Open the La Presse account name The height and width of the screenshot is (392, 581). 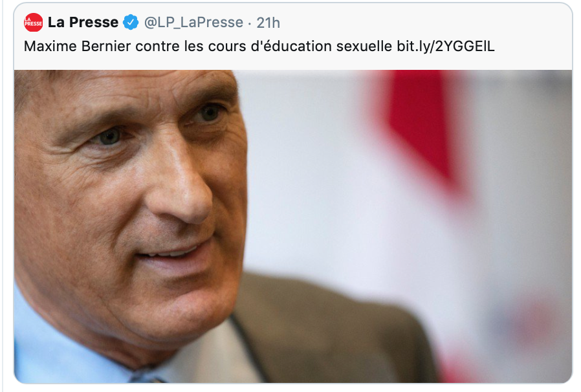tap(83, 22)
